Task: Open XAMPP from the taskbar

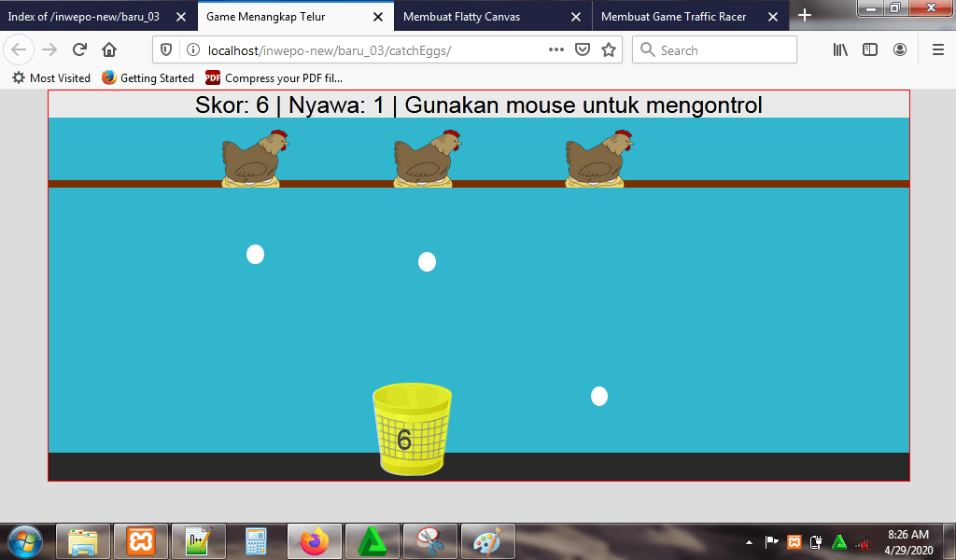Action: coord(141,541)
